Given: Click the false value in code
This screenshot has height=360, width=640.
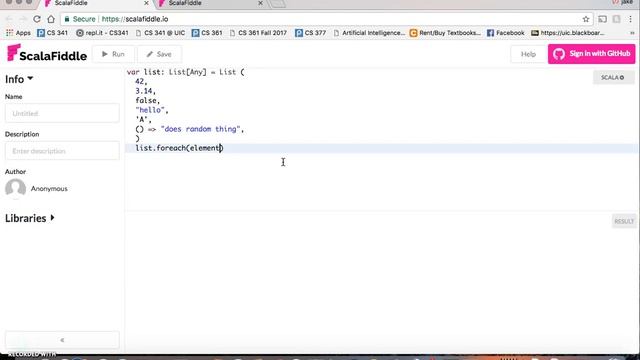Looking at the screenshot, I should tap(146, 100).
